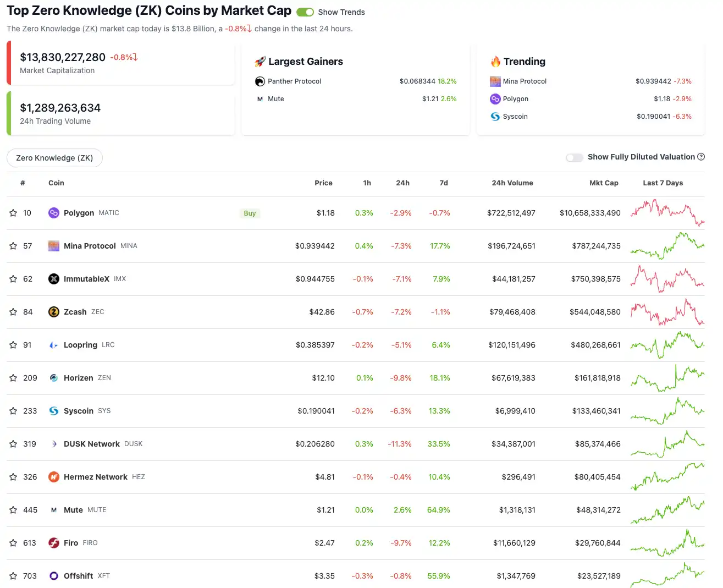
Task: Click Firo's 24h change -9.7%
Action: (401, 543)
